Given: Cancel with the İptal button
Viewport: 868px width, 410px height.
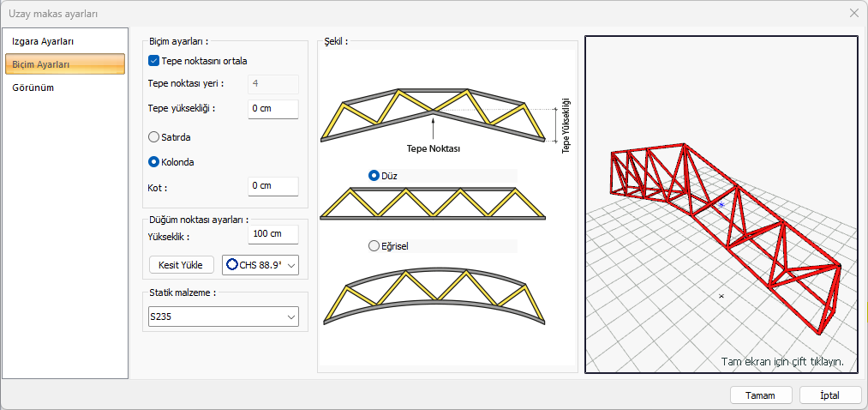Looking at the screenshot, I should [x=829, y=395].
